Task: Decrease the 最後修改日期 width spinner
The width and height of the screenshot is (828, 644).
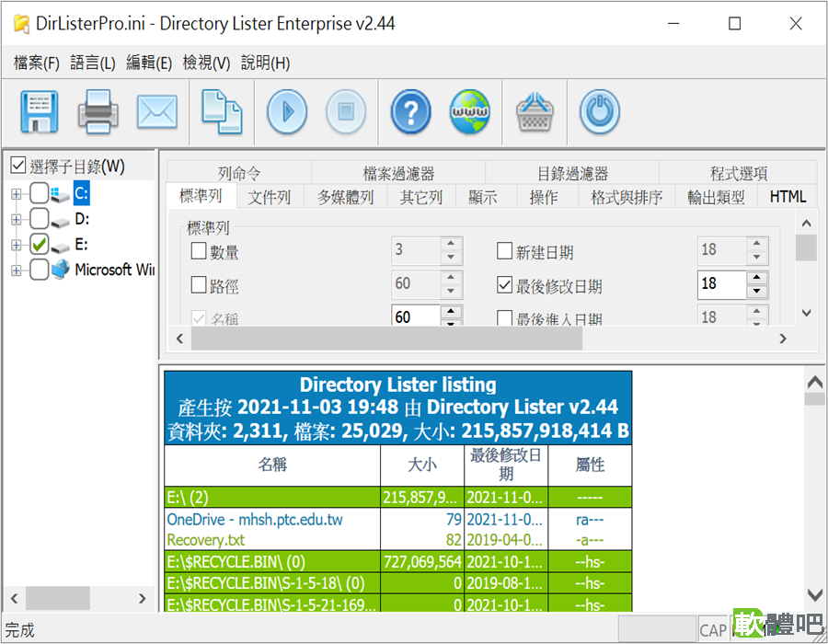Action: coord(757,291)
